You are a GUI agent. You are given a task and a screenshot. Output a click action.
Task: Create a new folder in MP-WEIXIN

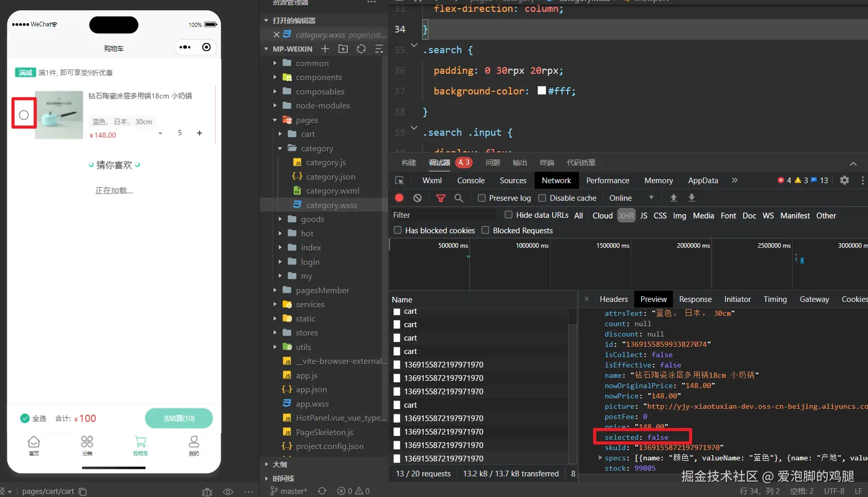point(343,49)
